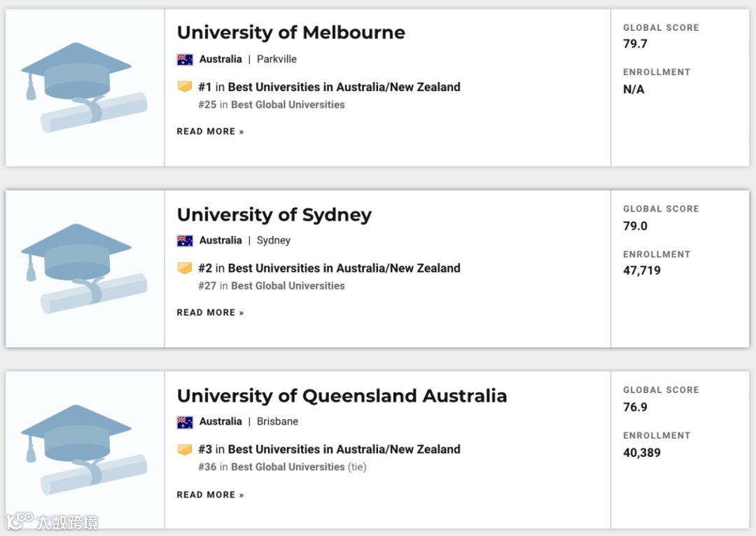Click the Australian flag beside Sydney

pyautogui.click(x=185, y=240)
